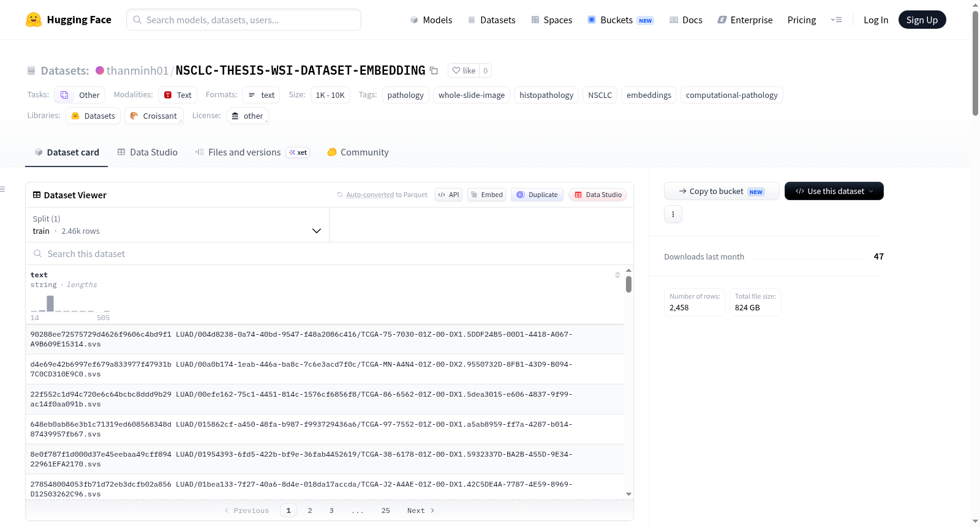Open Data Studio from viewer header
Viewport: 980px width, 527px height.
[598, 195]
